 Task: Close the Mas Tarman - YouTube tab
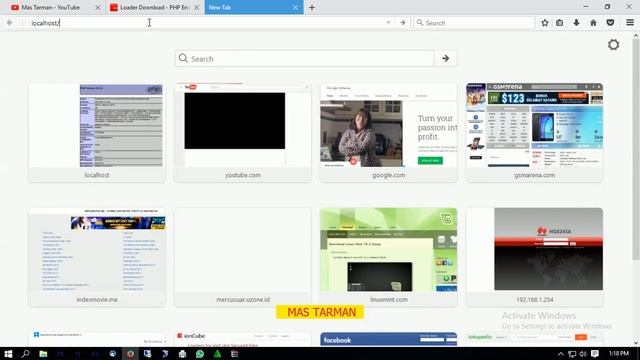pos(98,7)
